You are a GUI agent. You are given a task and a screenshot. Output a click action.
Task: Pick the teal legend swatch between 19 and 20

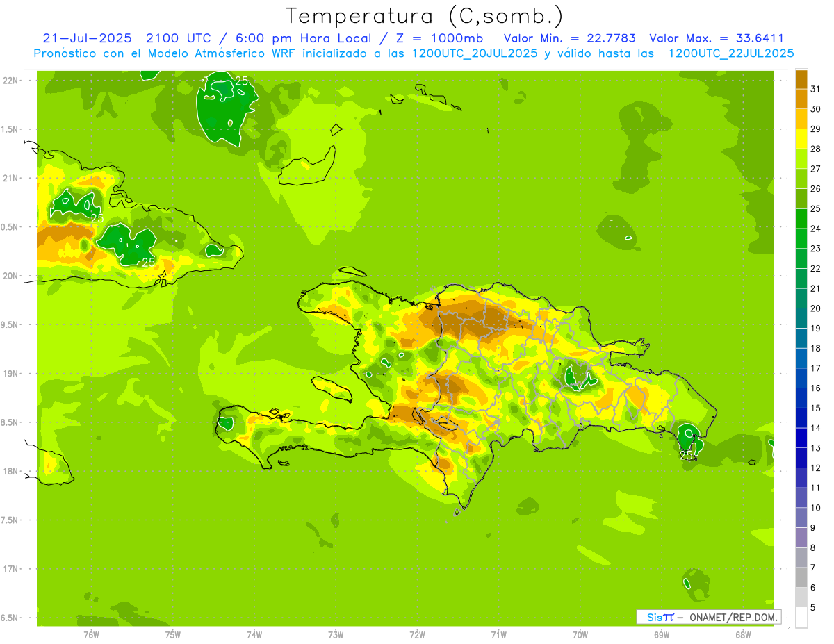pos(801,318)
